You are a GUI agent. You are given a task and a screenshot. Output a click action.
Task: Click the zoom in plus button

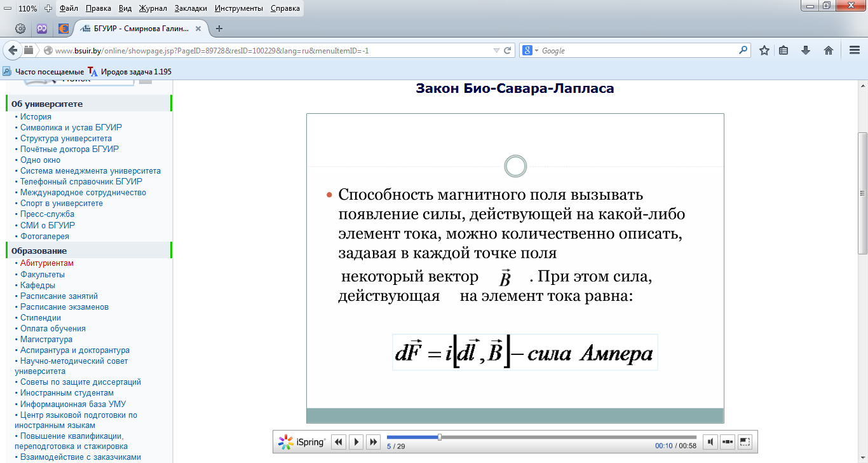point(48,8)
